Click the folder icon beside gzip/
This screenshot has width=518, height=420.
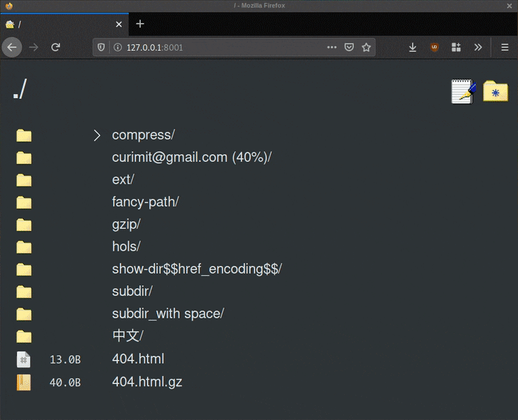pyautogui.click(x=24, y=225)
